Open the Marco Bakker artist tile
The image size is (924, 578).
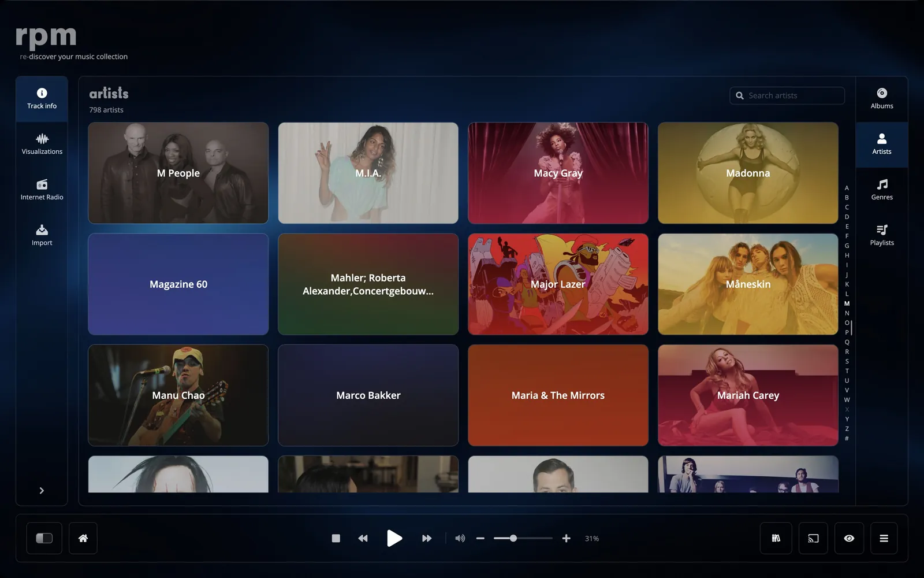[x=368, y=395]
